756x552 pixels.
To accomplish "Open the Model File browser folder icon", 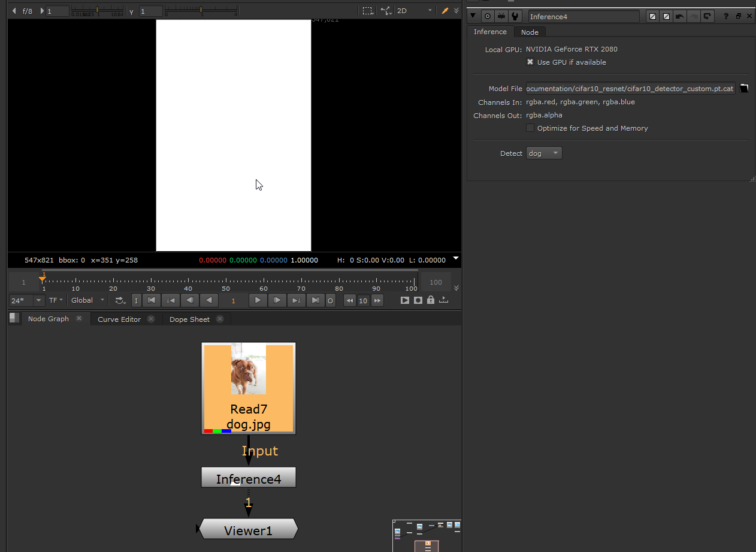I will [x=745, y=88].
